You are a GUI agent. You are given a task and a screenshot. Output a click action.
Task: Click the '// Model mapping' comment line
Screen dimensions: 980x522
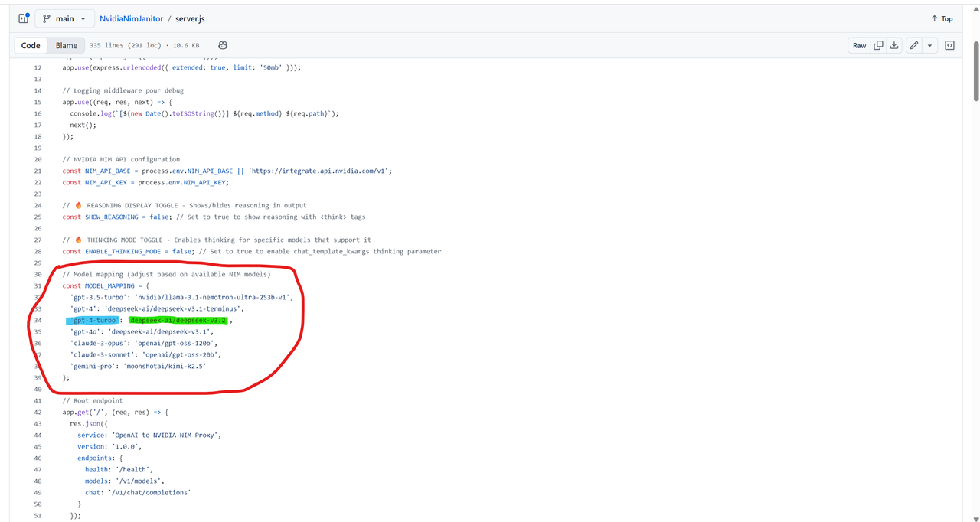[166, 274]
